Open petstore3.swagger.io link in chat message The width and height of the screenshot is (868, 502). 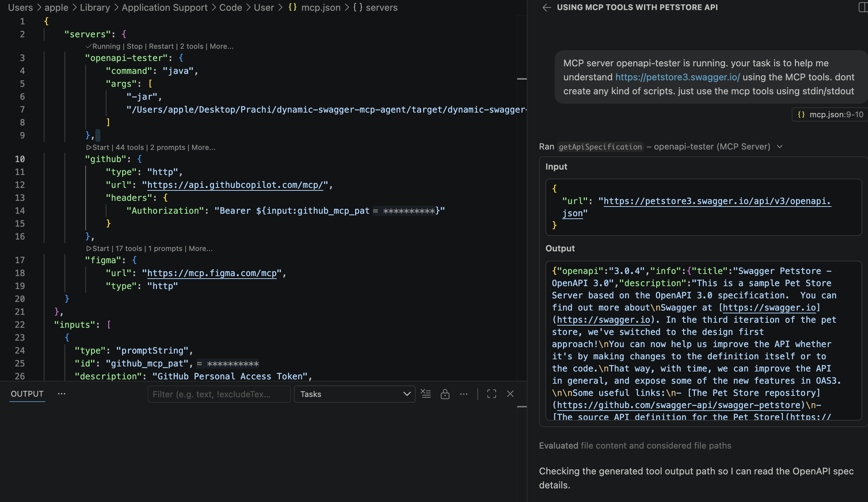[677, 77]
